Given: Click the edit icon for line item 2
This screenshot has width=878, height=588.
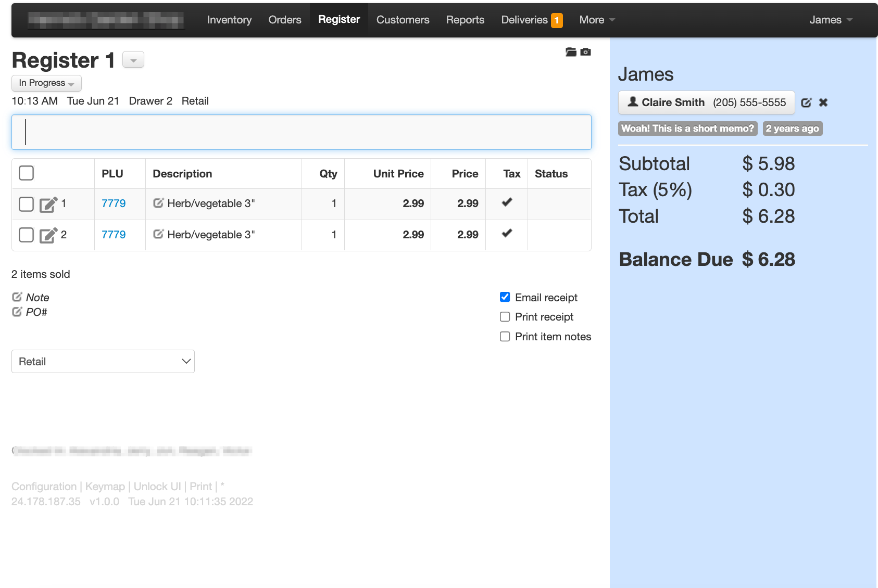Looking at the screenshot, I should pos(48,236).
